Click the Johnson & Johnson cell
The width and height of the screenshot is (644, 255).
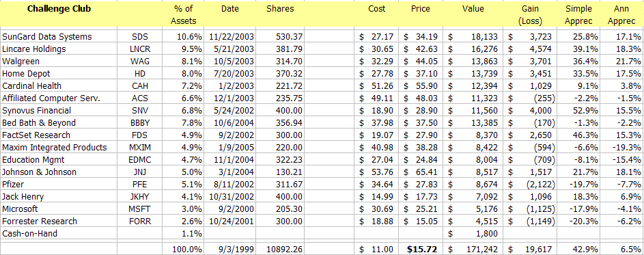pyautogui.click(x=59, y=172)
